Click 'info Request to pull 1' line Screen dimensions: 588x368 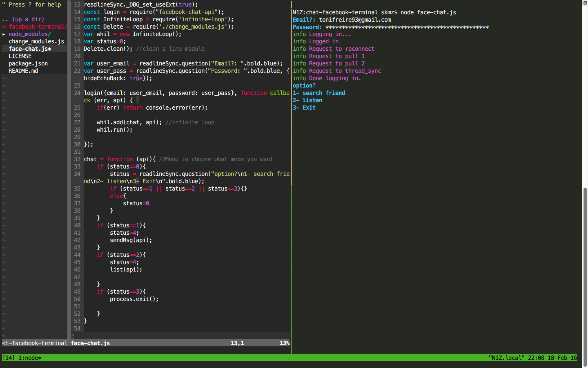click(329, 56)
